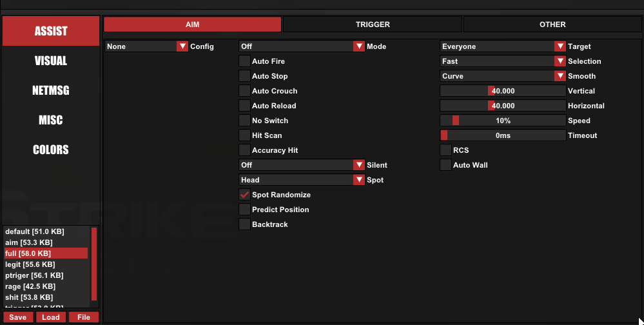Expand the Config dropdown showing None
The image size is (644, 325).
coord(147,46)
